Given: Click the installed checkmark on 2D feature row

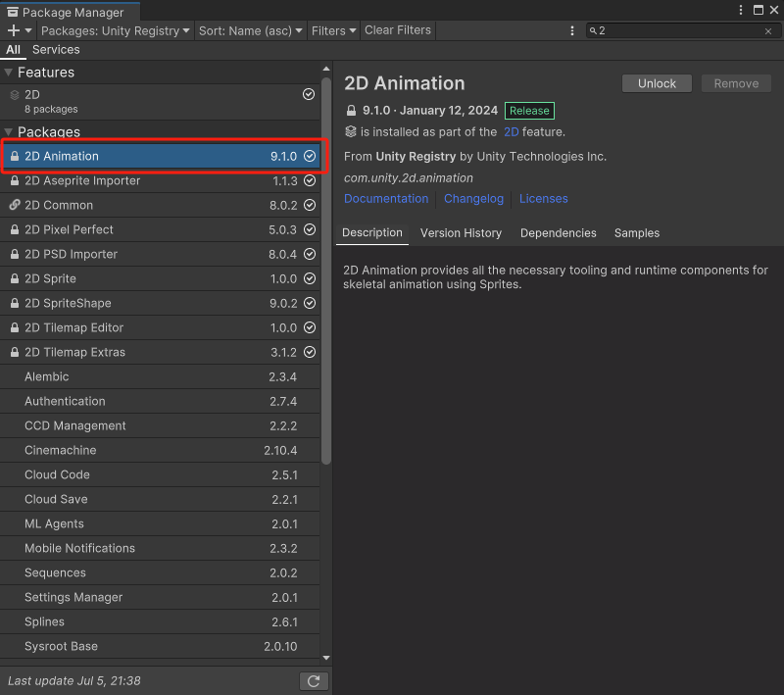Looking at the screenshot, I should [309, 94].
